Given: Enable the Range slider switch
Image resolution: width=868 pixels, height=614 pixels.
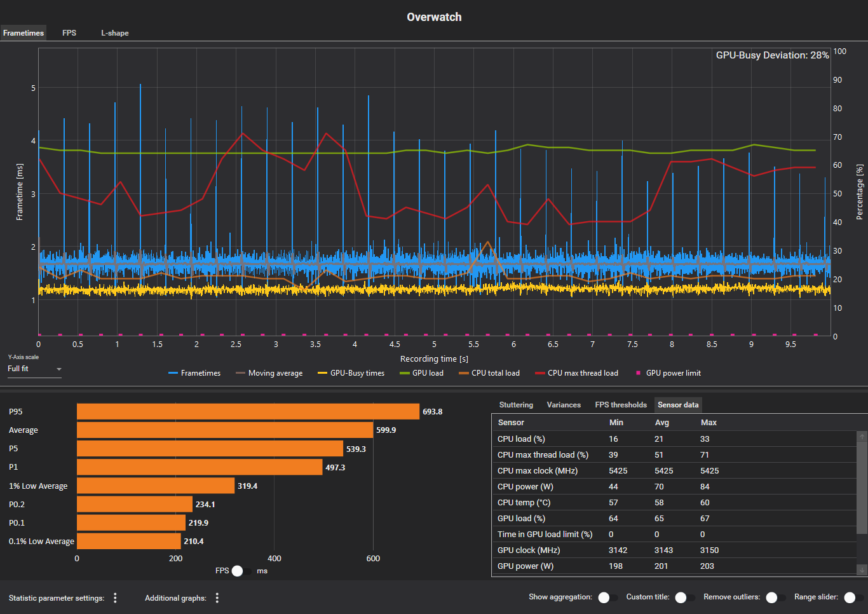Looking at the screenshot, I should (853, 597).
